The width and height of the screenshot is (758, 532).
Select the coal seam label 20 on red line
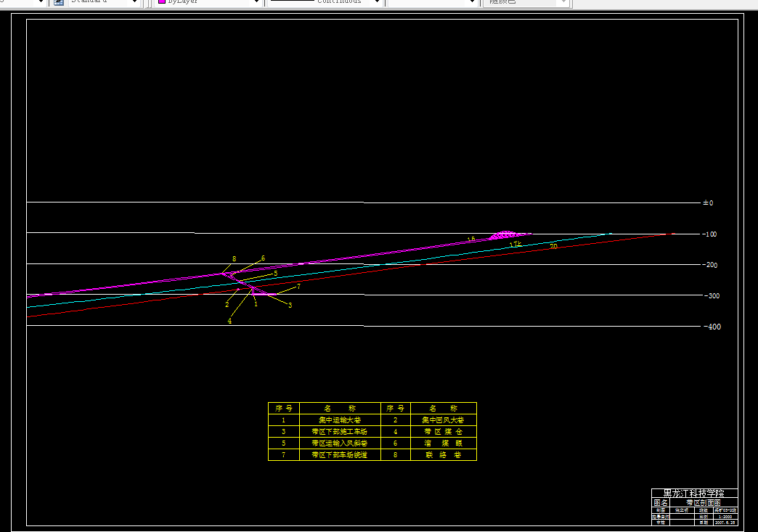[553, 247]
